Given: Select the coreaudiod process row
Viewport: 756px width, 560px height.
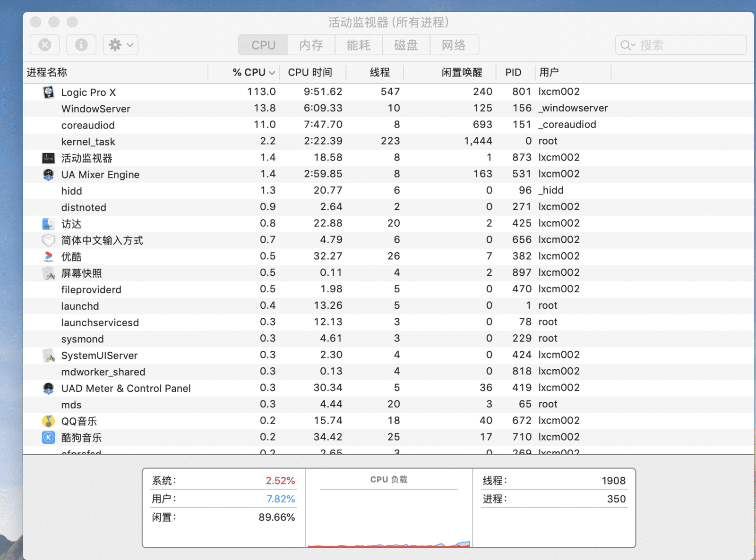Looking at the screenshot, I should 388,125.
